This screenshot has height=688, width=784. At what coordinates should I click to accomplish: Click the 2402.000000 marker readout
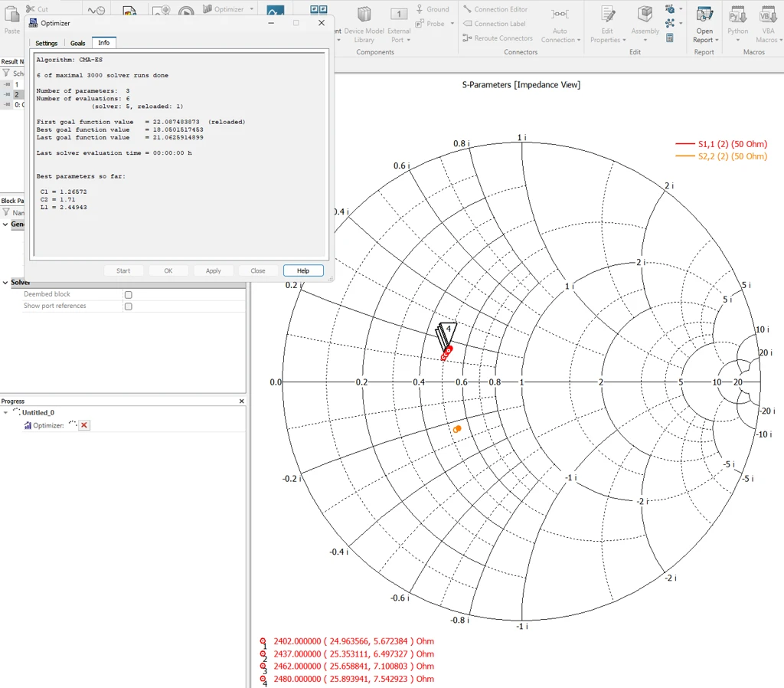(x=354, y=641)
